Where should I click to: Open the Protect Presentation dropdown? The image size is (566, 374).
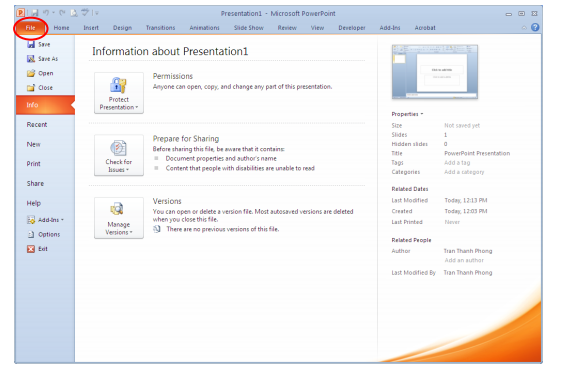(119, 93)
